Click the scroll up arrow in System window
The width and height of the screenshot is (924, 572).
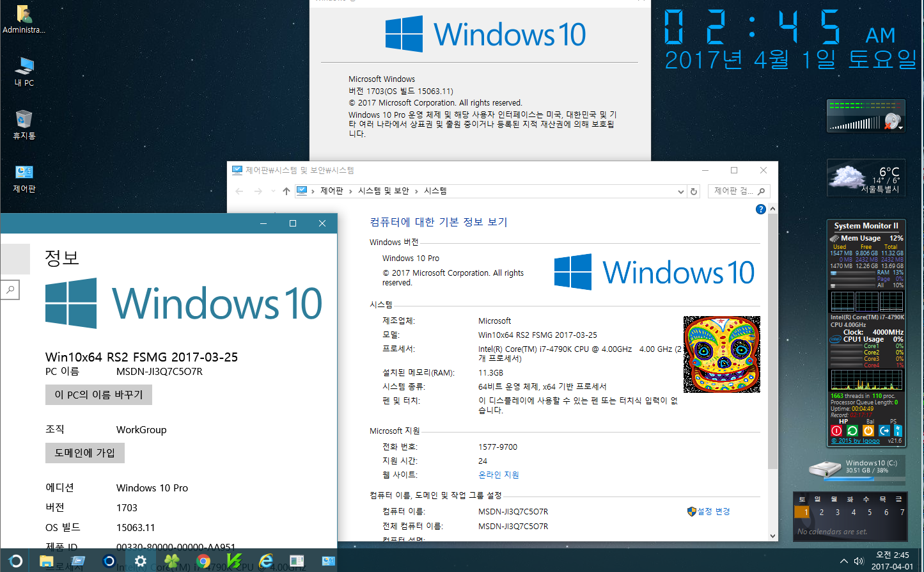(x=772, y=209)
